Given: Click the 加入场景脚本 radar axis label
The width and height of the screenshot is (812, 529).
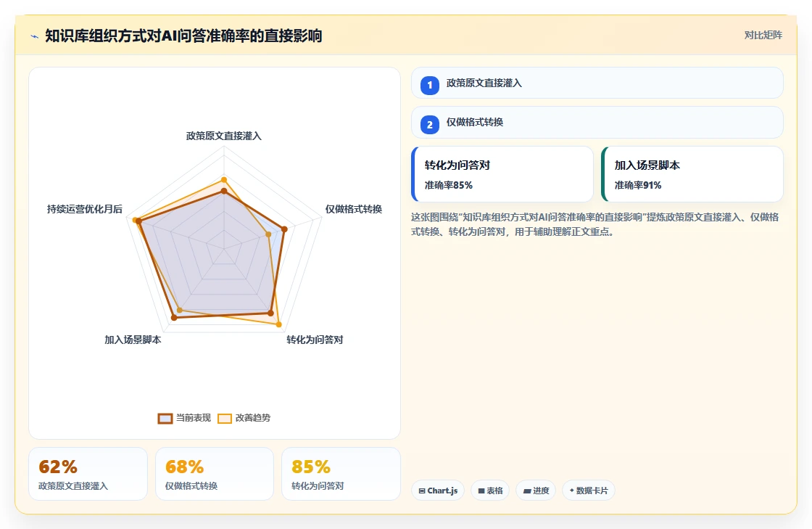Looking at the screenshot, I should click(133, 340).
